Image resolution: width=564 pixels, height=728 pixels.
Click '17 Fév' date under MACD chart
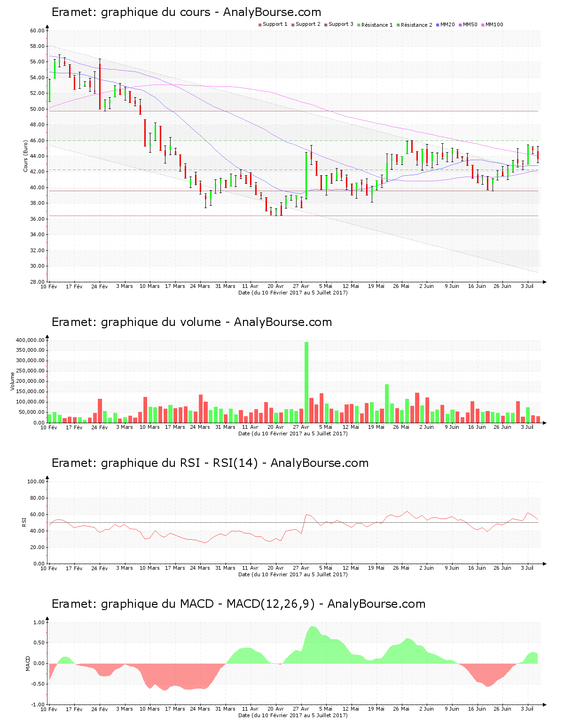tap(74, 709)
